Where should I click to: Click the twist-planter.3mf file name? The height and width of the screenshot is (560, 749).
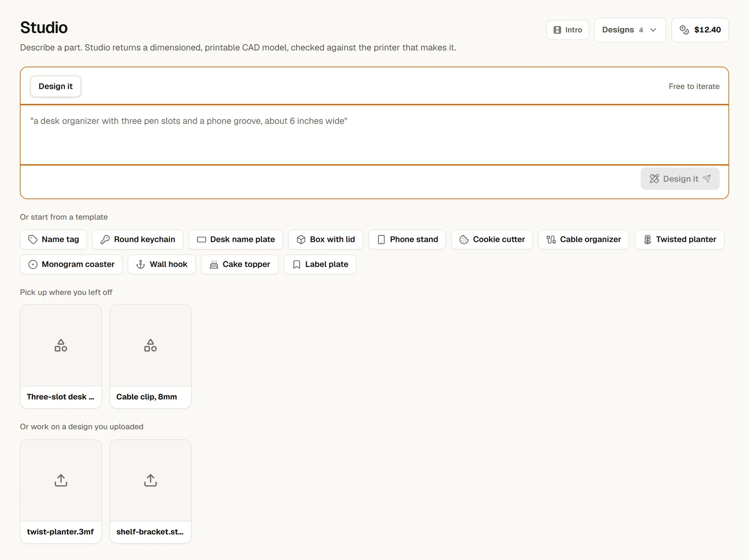point(60,532)
